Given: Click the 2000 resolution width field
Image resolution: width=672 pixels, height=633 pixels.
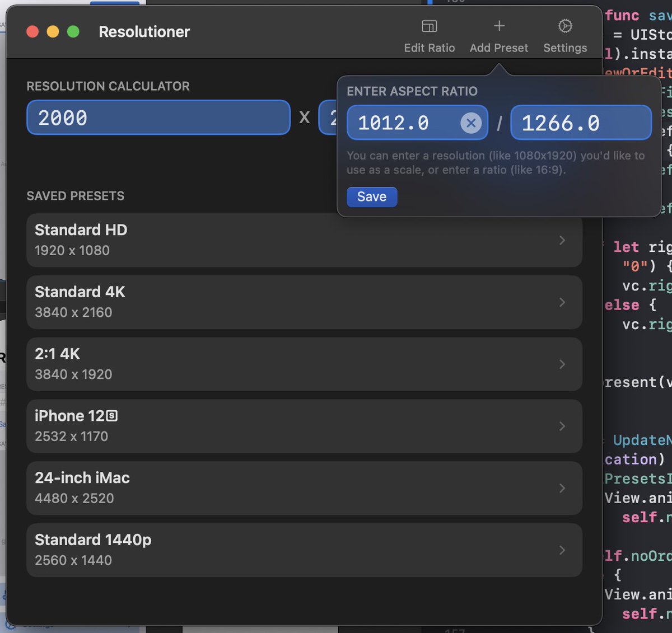Looking at the screenshot, I should coord(158,118).
